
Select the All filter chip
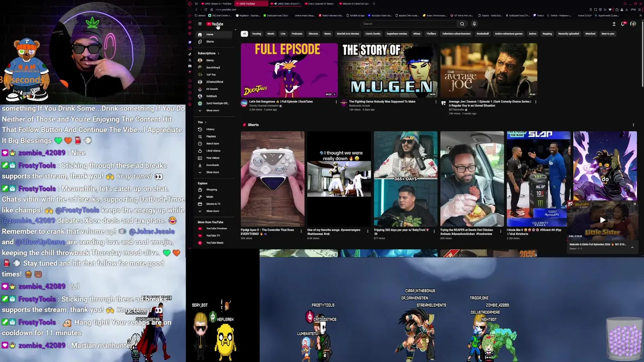(244, 34)
